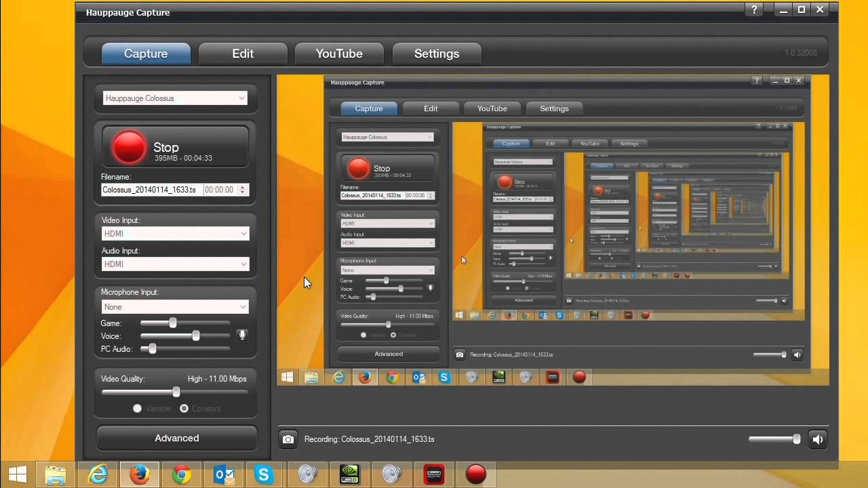Switch to the Capture tab

146,54
